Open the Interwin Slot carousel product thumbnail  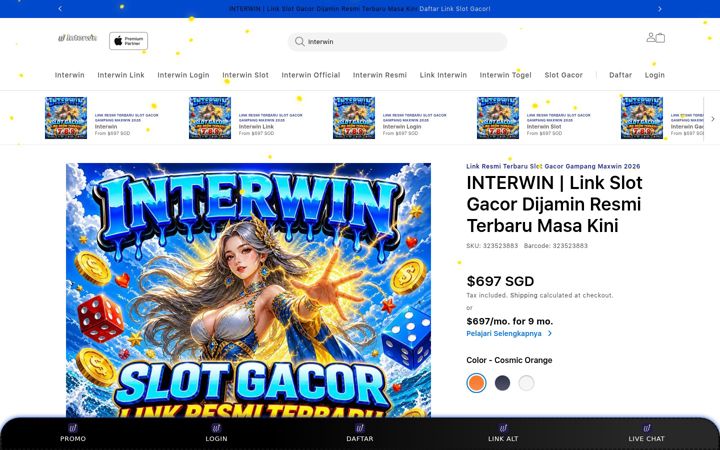tap(498, 118)
